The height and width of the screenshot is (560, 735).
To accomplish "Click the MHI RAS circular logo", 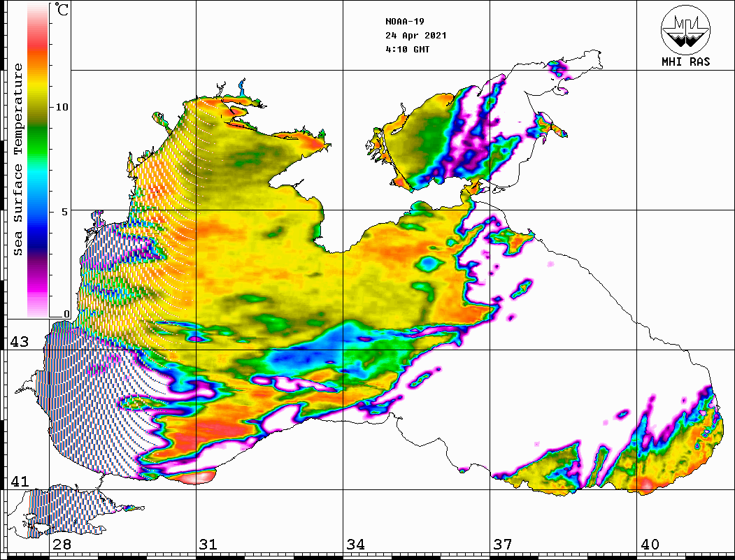I will (x=686, y=29).
